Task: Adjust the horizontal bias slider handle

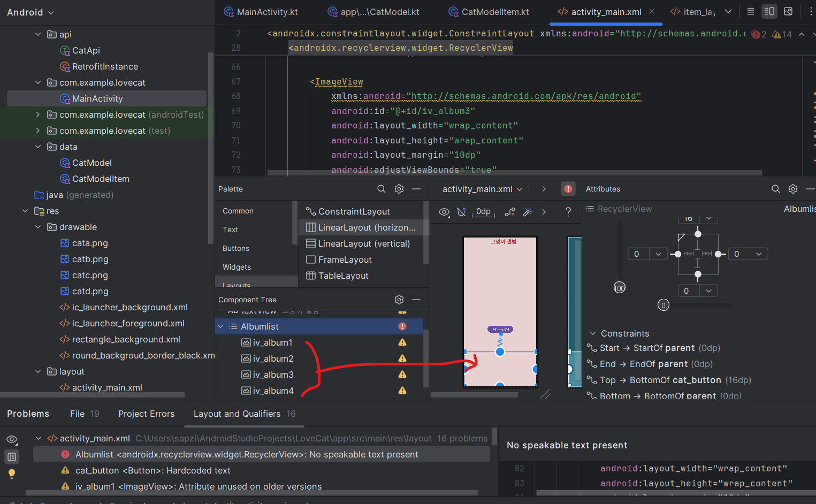Action: (664, 306)
